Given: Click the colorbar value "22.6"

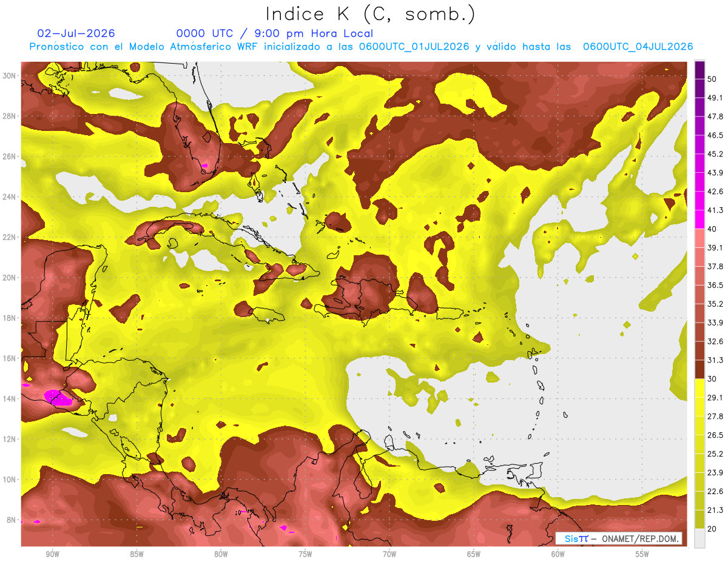Looking at the screenshot, I should click(x=715, y=491).
